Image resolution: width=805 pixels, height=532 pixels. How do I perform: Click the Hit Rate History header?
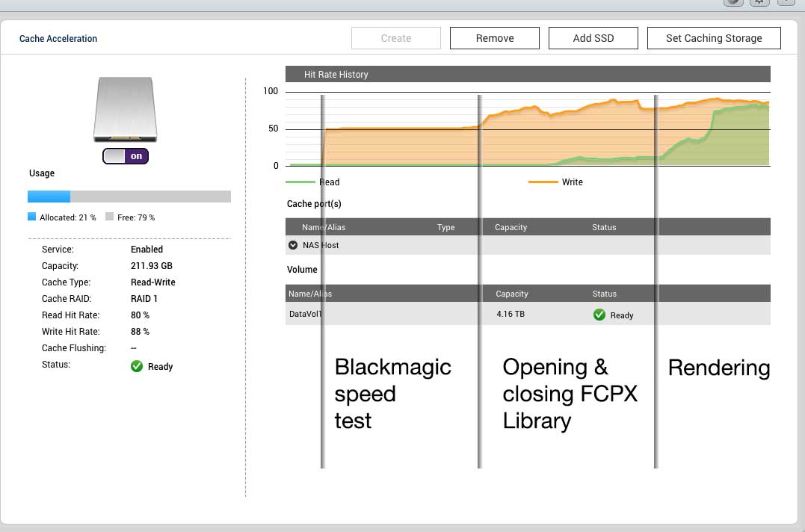point(528,74)
